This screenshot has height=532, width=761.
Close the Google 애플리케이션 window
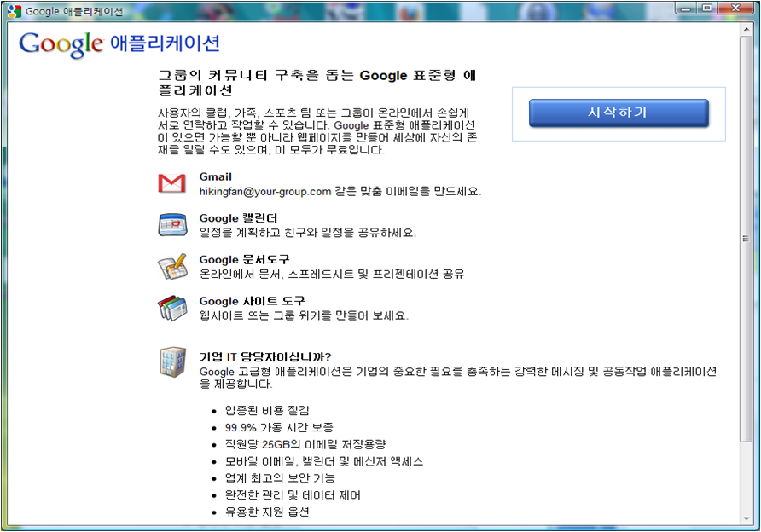click(735, 9)
